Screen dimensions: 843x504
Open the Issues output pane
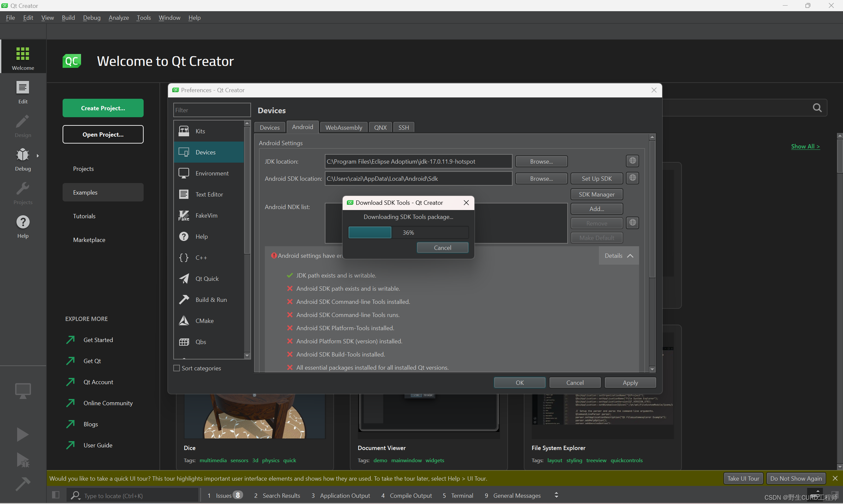click(x=224, y=495)
